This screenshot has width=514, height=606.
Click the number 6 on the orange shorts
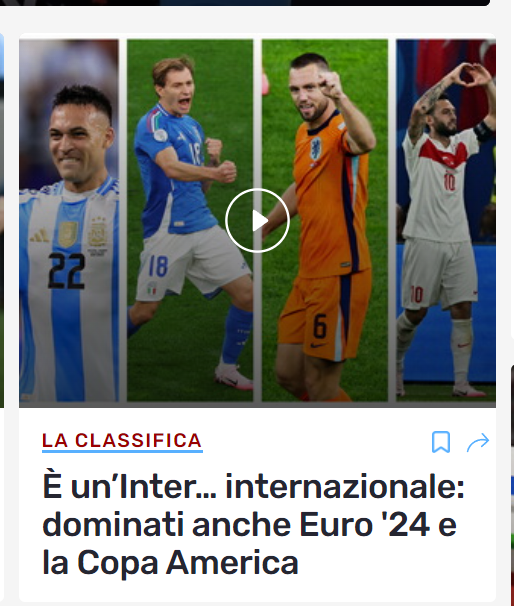pos(320,326)
